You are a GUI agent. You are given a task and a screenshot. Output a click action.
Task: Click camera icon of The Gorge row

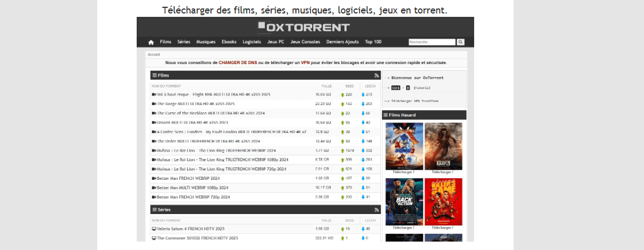click(x=154, y=104)
